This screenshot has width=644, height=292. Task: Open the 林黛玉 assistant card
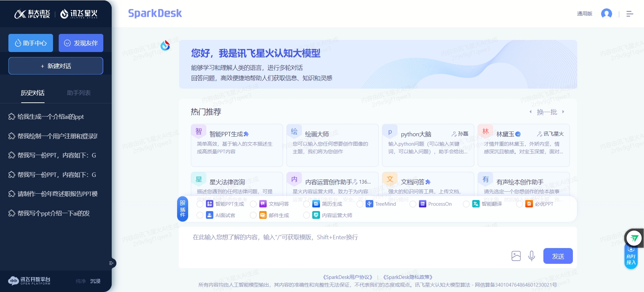tap(524, 145)
